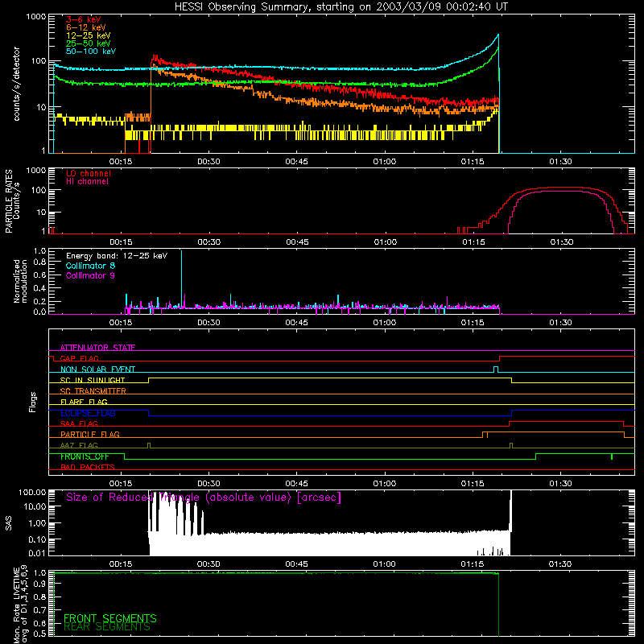
Task: Click the SAS axis label
Action: tap(8, 523)
